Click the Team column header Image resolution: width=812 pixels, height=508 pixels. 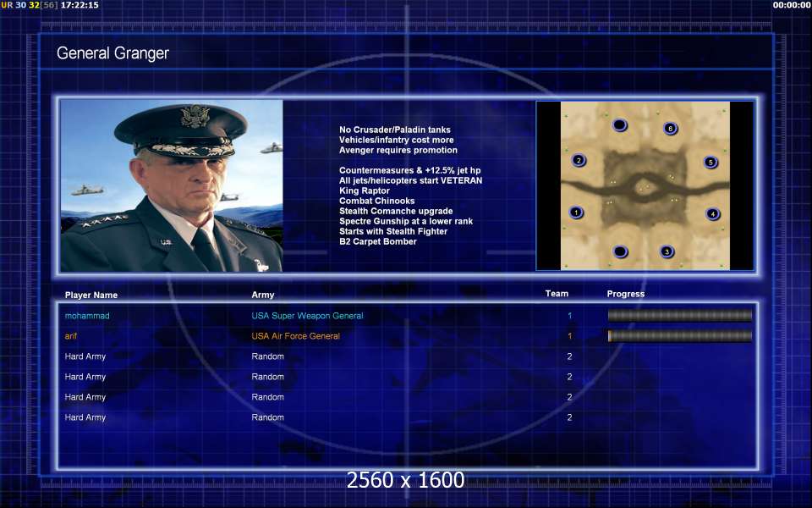(557, 294)
